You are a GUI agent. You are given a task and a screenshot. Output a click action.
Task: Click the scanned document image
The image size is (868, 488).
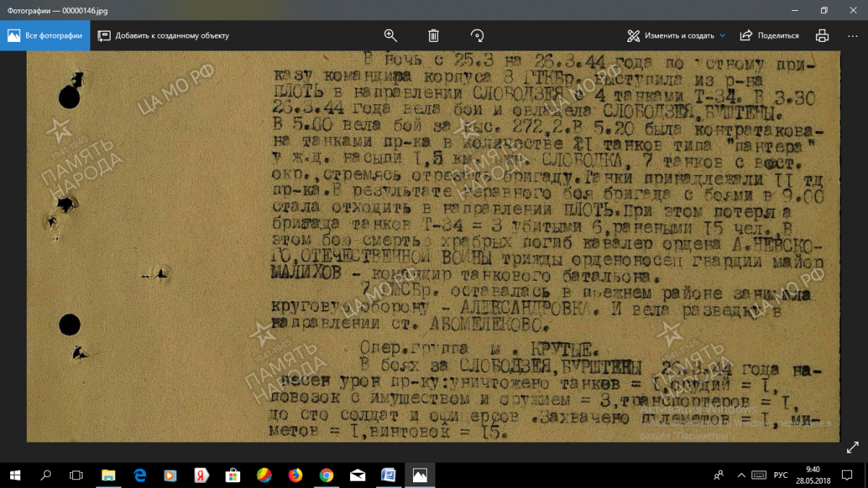[x=433, y=246]
